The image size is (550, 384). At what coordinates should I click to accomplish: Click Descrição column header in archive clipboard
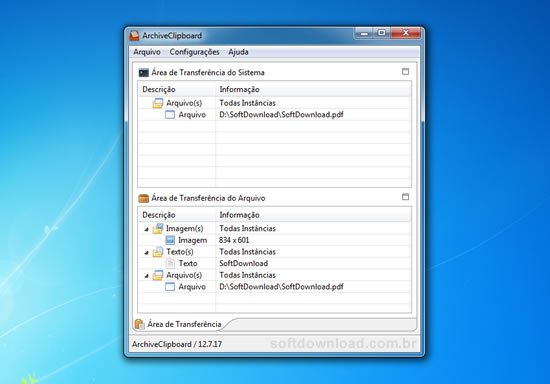pos(177,215)
